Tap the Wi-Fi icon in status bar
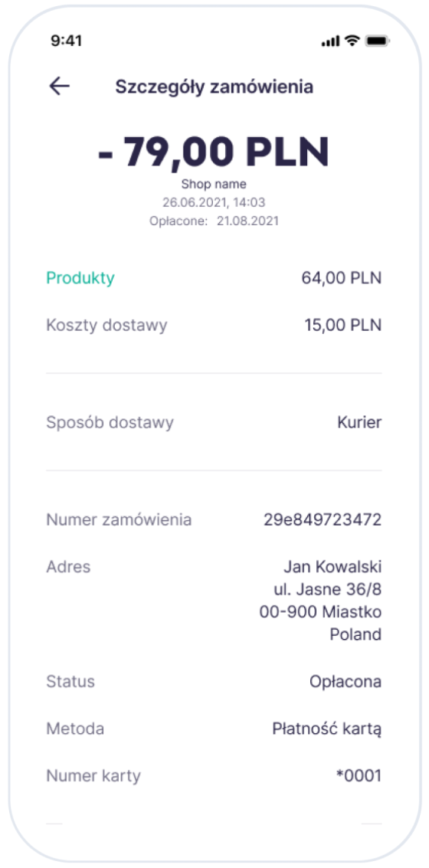 [352, 41]
